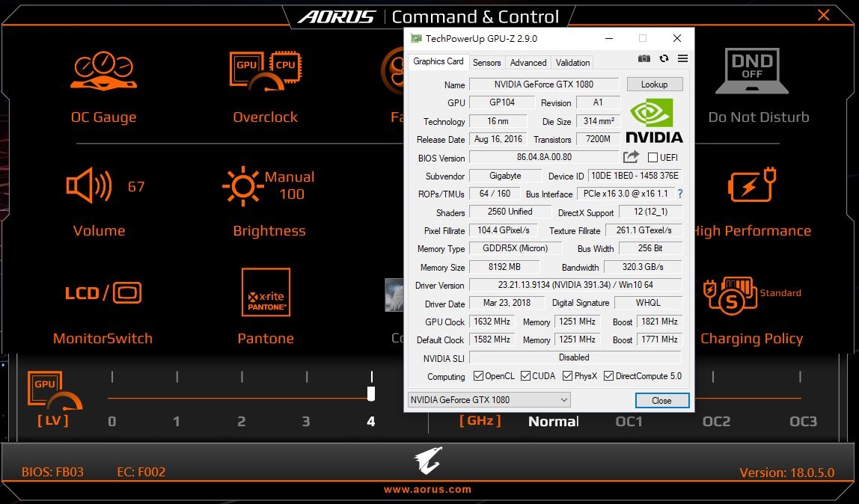Open the X-Rite Pantone icon
The width and height of the screenshot is (859, 504).
pyautogui.click(x=266, y=292)
